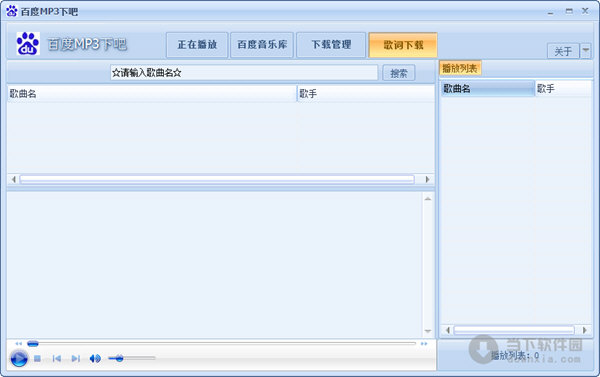Click the 关于 button
The image size is (600, 377).
[563, 51]
